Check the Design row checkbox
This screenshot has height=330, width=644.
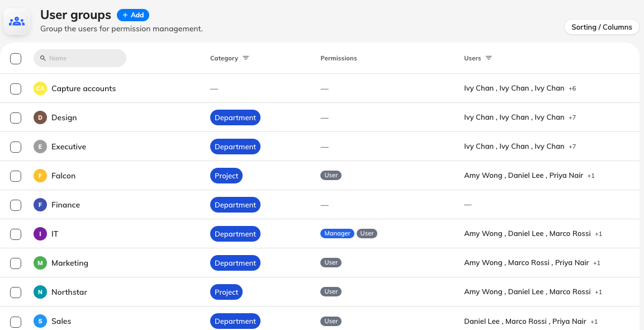click(x=16, y=117)
